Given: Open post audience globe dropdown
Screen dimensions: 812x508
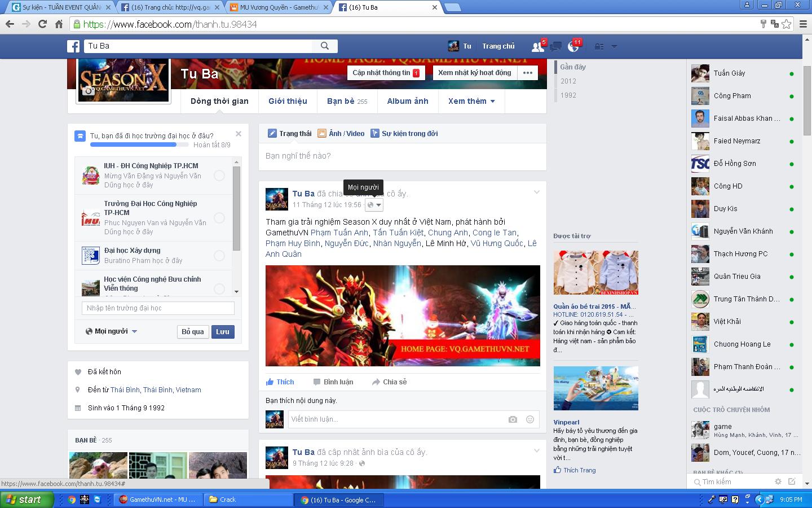Looking at the screenshot, I should coord(374,205).
